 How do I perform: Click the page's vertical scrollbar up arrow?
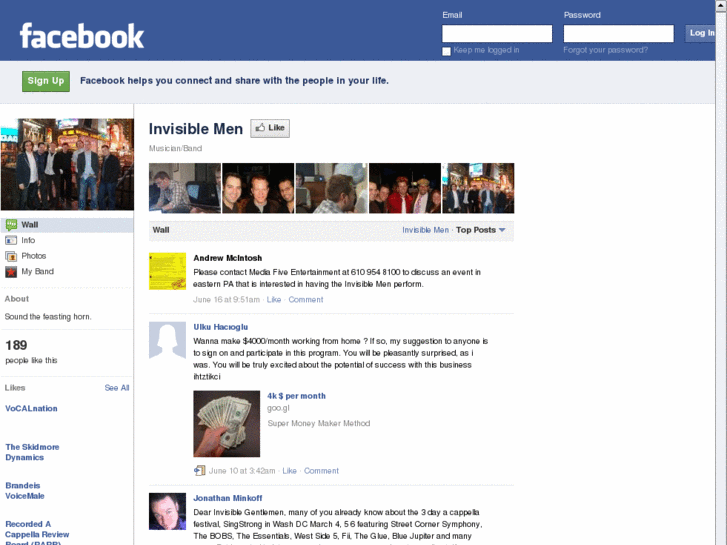pyautogui.click(x=721, y=6)
